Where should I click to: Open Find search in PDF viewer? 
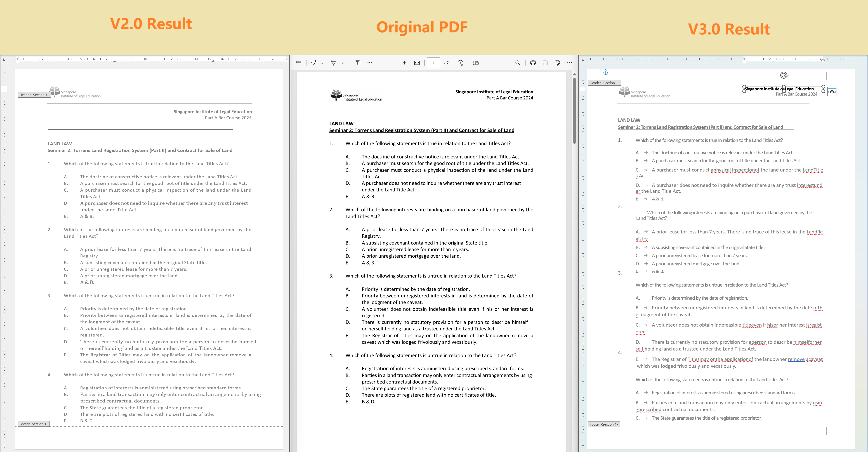click(518, 63)
